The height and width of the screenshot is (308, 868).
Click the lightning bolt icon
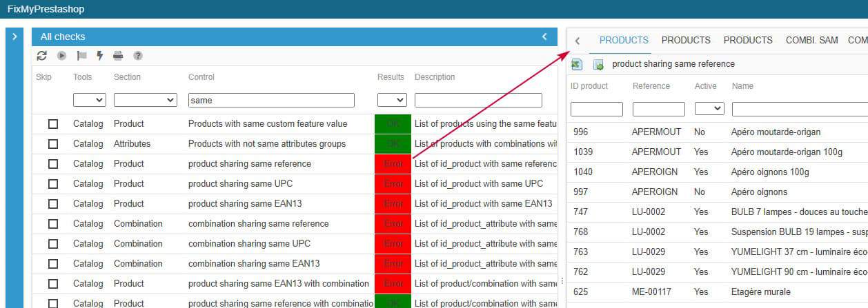tap(99, 56)
